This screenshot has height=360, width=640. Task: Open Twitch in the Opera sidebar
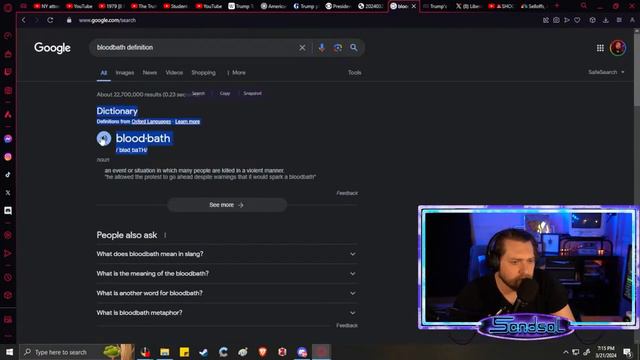tap(8, 72)
